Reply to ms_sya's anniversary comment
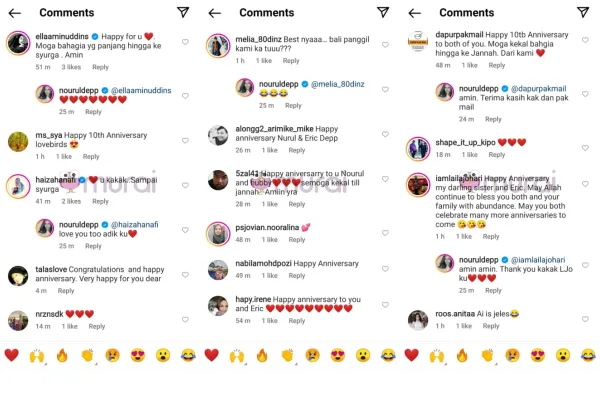 (x=91, y=157)
